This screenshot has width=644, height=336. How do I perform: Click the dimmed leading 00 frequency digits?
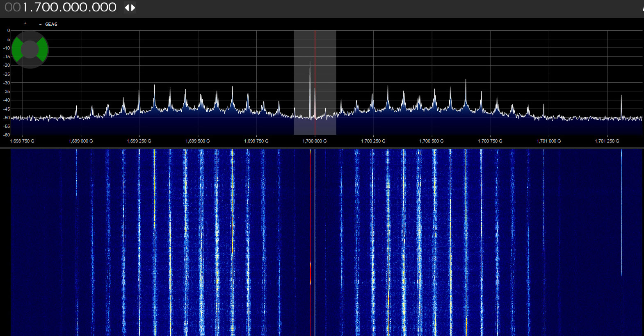12,7
